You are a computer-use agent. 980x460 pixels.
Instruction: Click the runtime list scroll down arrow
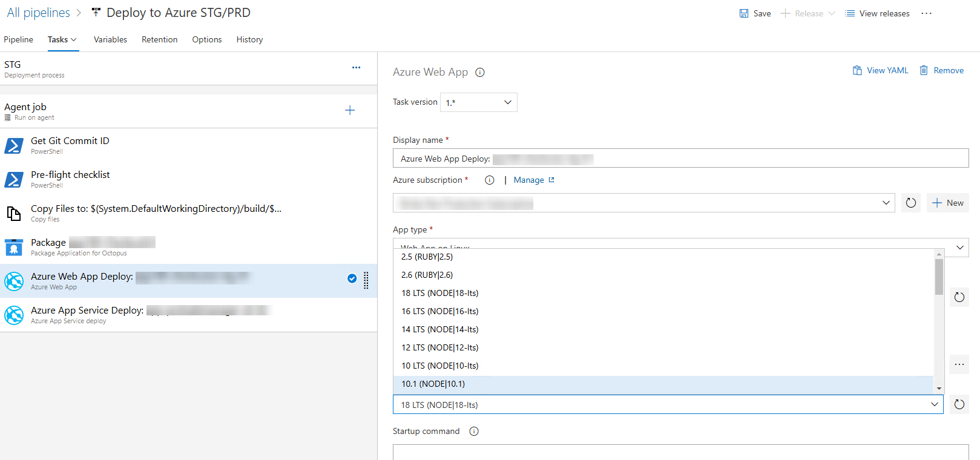(x=939, y=389)
